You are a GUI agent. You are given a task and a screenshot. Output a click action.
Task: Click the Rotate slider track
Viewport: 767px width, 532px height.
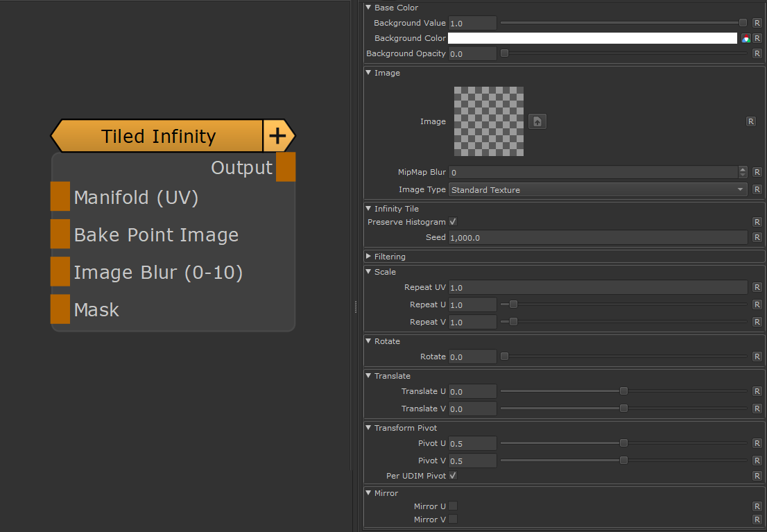(x=624, y=357)
